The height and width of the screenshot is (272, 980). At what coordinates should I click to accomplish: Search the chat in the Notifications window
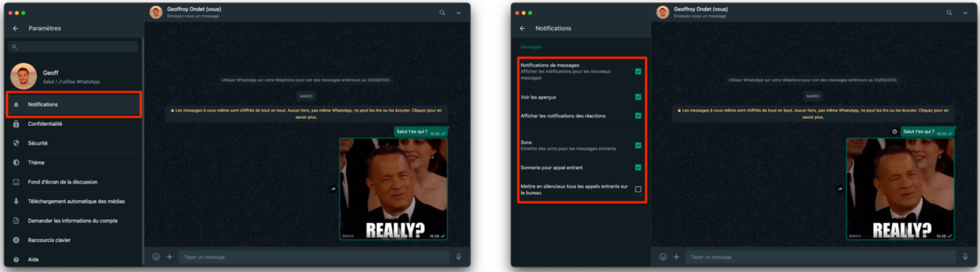click(x=949, y=12)
